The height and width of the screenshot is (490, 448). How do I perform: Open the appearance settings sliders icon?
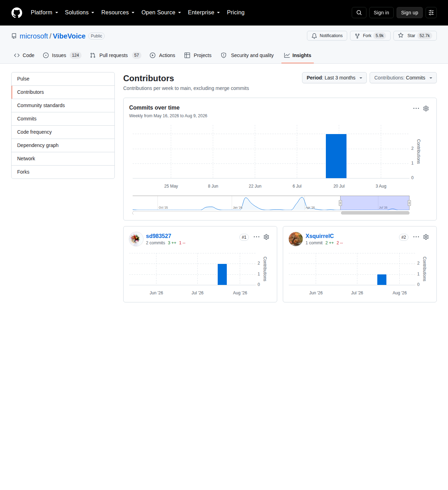click(x=431, y=13)
